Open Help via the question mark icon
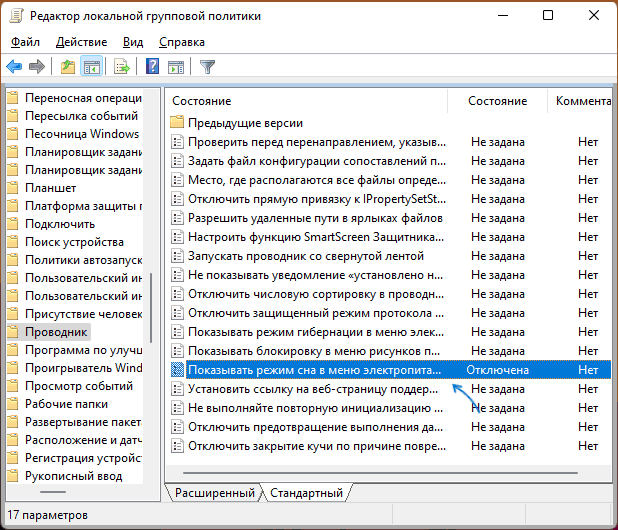Viewport: 618px width, 530px height. [x=153, y=67]
